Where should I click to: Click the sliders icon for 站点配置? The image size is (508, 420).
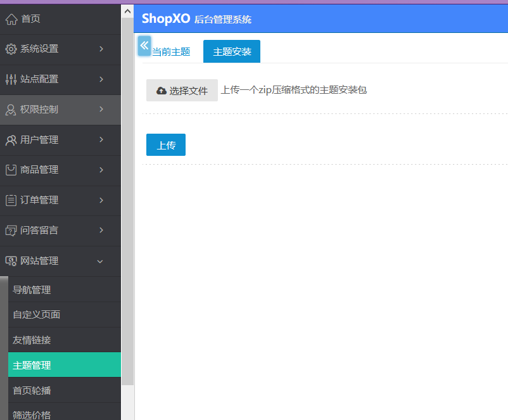click(x=11, y=79)
